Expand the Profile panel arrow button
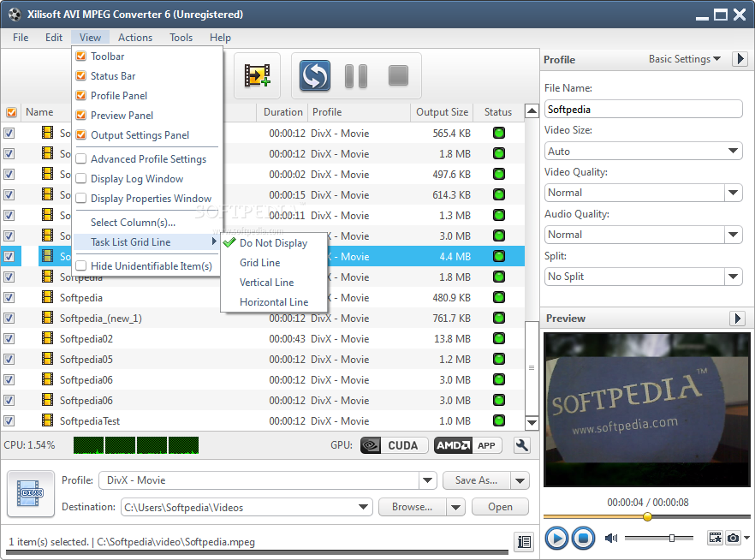The image size is (755, 560). 740,59
